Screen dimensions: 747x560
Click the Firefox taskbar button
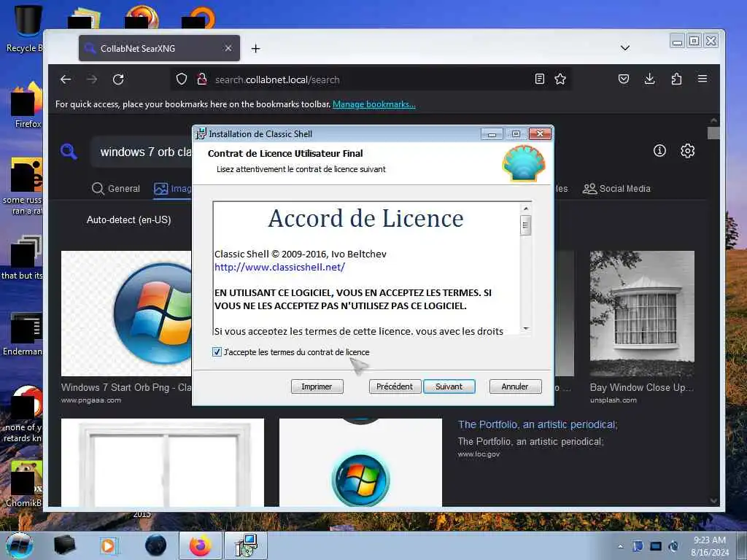pos(201,545)
